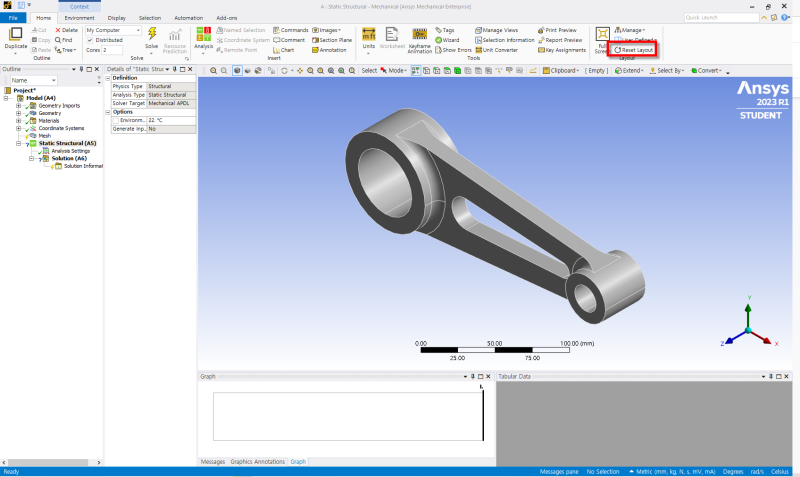Toggle pin on the Details panel
Screen dimensions: 800x477
pyautogui.click(x=174, y=69)
